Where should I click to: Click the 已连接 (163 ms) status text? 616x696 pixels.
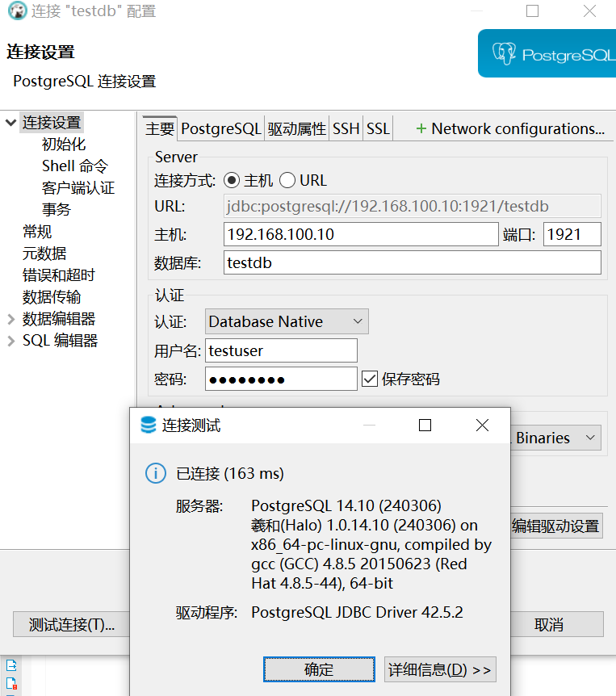pyautogui.click(x=230, y=474)
